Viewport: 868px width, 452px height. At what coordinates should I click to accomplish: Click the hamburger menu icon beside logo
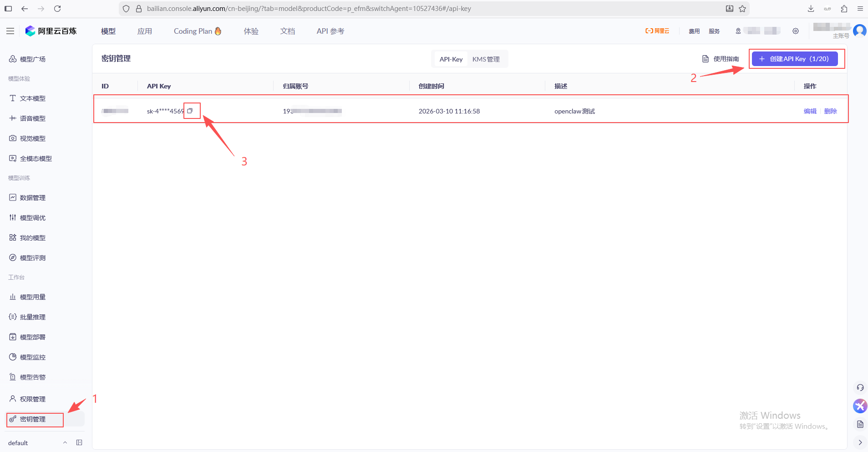click(x=10, y=31)
